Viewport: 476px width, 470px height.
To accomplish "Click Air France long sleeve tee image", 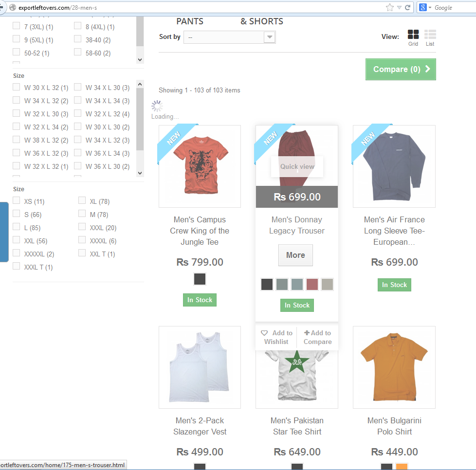I will (394, 166).
